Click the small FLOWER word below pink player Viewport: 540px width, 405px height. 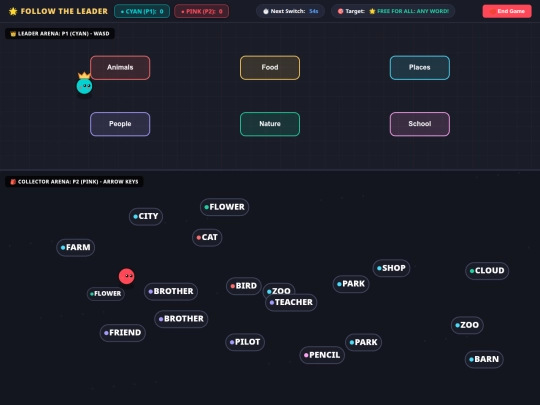click(x=106, y=294)
